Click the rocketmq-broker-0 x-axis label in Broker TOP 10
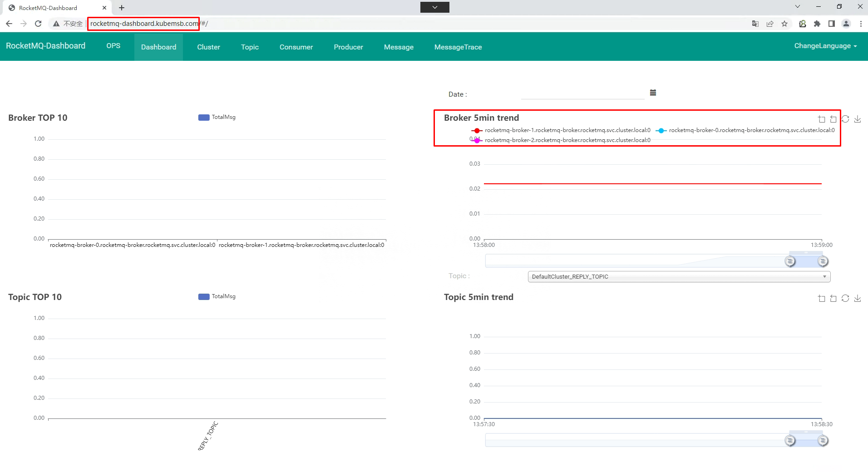This screenshot has height=472, width=868. point(133,245)
